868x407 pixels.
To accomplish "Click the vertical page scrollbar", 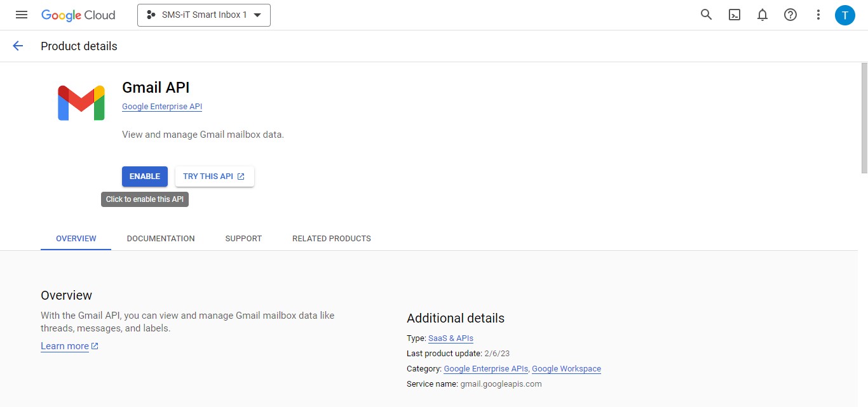I will [864, 118].
